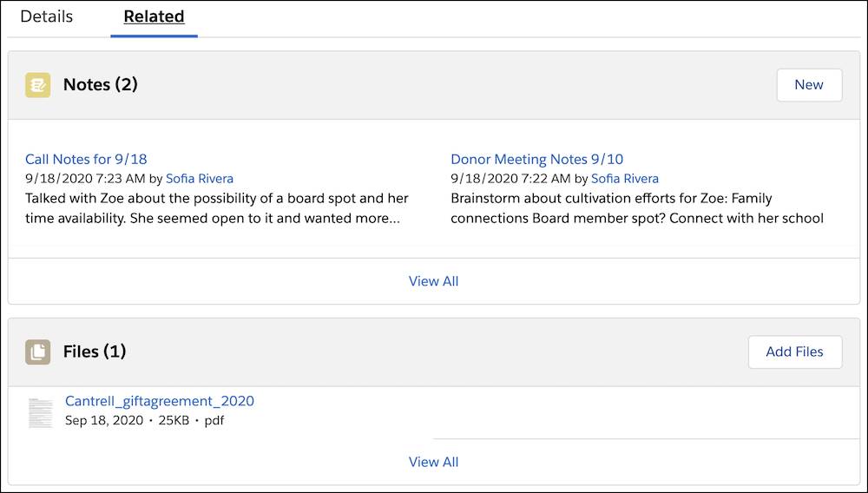Select the file info "Sep 18, 2020 · 25KB · pdf"
The width and height of the screenshot is (868, 493).
(144, 420)
